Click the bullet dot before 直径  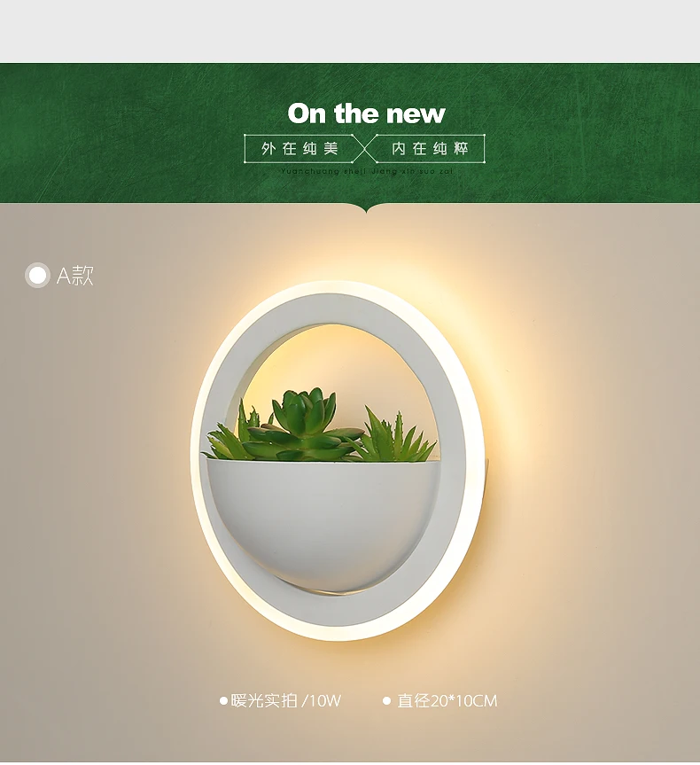pyautogui.click(x=387, y=701)
